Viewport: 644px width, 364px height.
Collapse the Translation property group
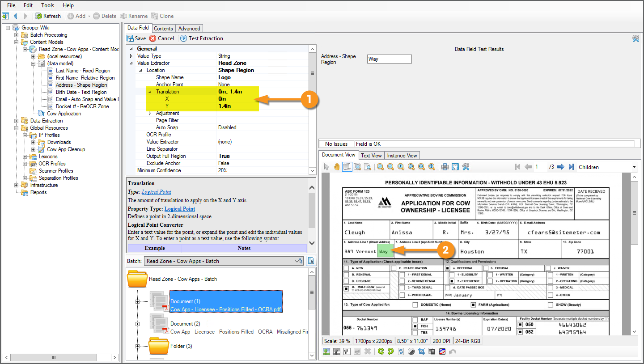click(150, 92)
